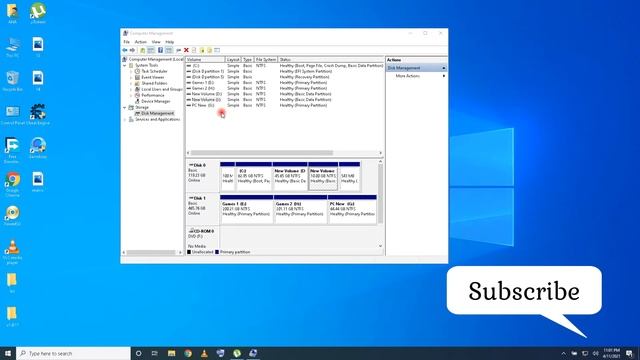This screenshot has height=360, width=640.
Task: Click the Back arrow toolbar icon
Action: pos(125,50)
